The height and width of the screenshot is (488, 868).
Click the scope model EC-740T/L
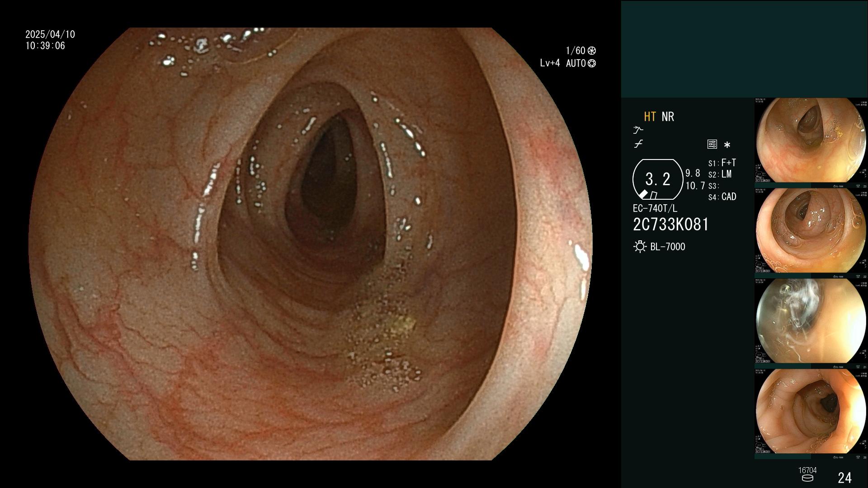(655, 208)
